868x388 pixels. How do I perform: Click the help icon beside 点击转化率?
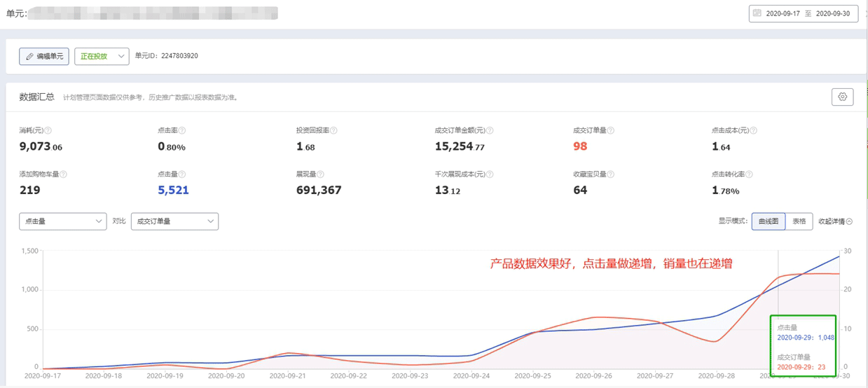coord(749,174)
